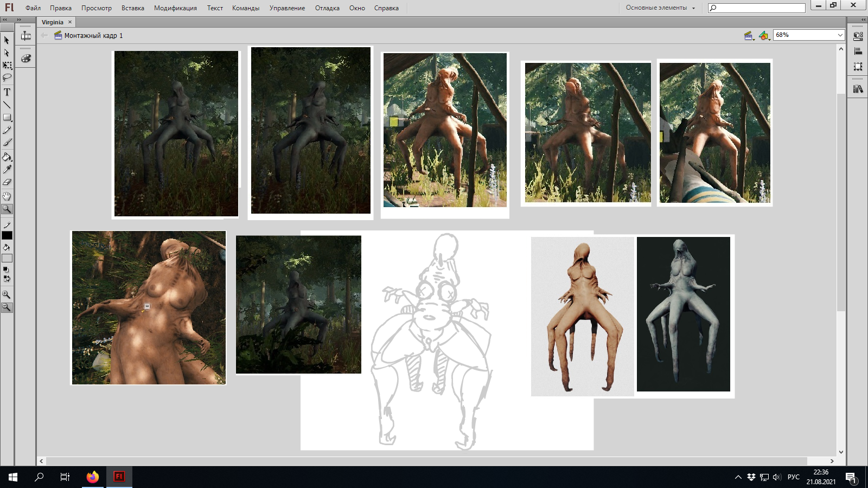Viewport: 868px width, 488px height.
Task: Open the Модификация menu
Action: point(175,8)
